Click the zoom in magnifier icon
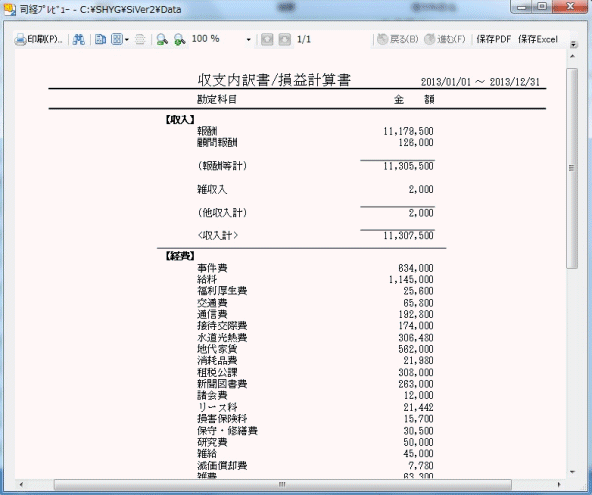 coord(179,39)
